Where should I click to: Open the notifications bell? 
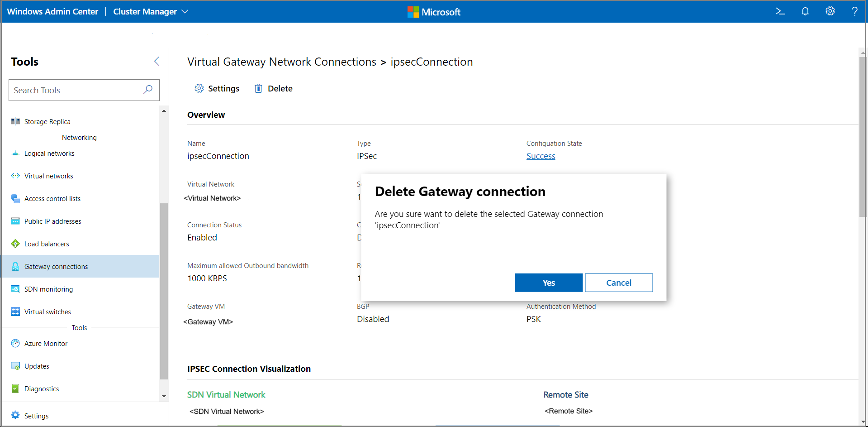(805, 11)
